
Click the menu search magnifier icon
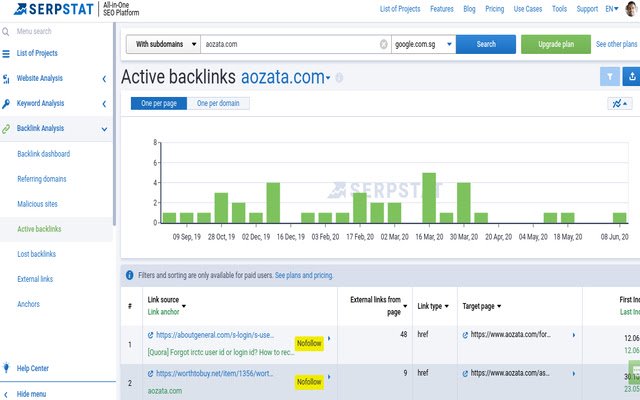pyautogui.click(x=6, y=31)
